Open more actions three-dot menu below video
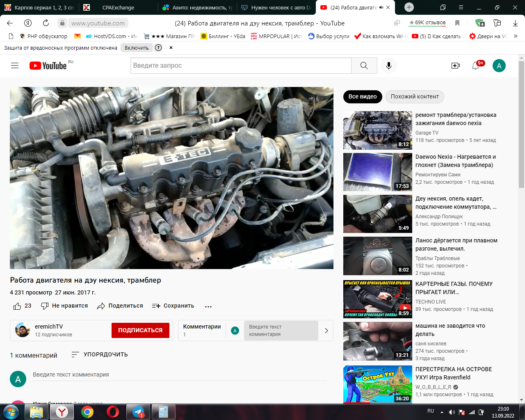The width and height of the screenshot is (525, 420). pyautogui.click(x=208, y=306)
